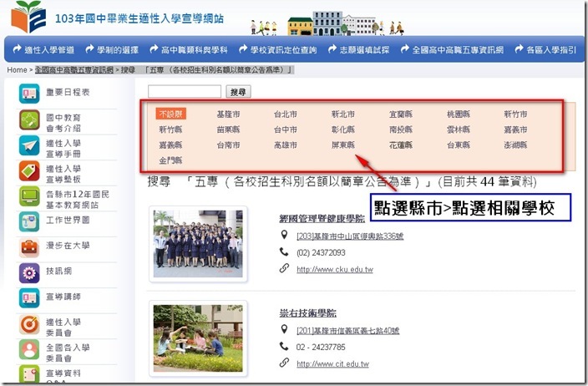
Task: Click the 宣導資料 Q&A sidebar icon
Action: coord(29,374)
